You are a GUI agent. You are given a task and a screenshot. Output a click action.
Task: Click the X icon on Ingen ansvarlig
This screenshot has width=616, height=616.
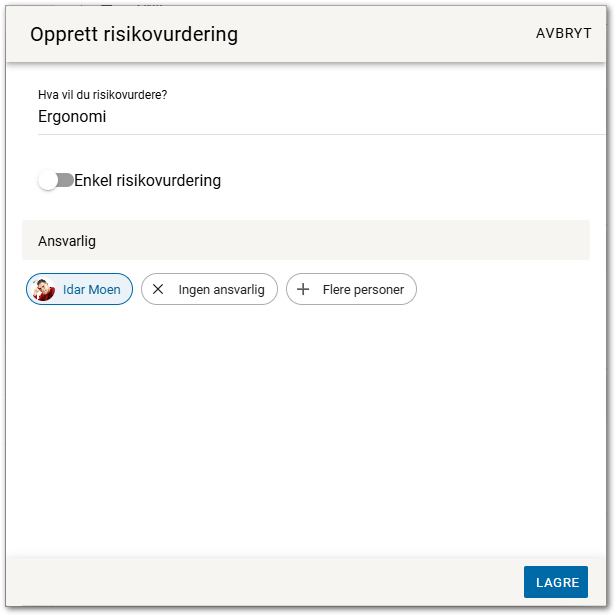(x=158, y=290)
